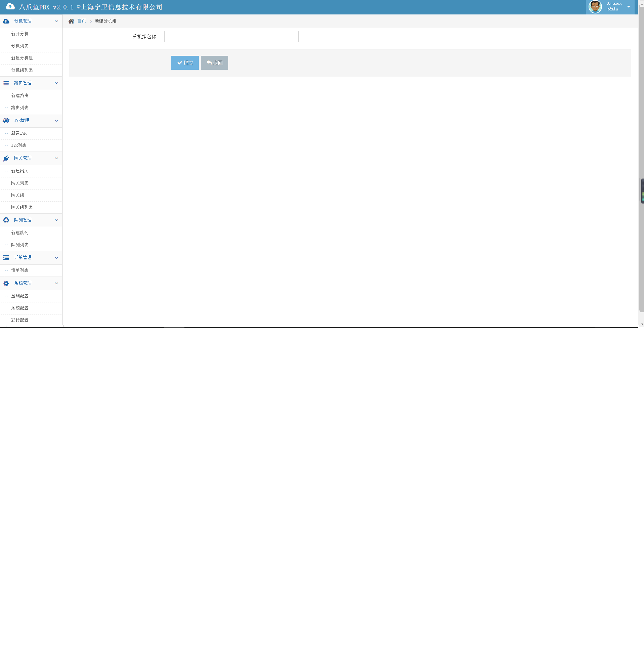
Task: Click the IVR管理 icon in sidebar
Action: tap(6, 121)
